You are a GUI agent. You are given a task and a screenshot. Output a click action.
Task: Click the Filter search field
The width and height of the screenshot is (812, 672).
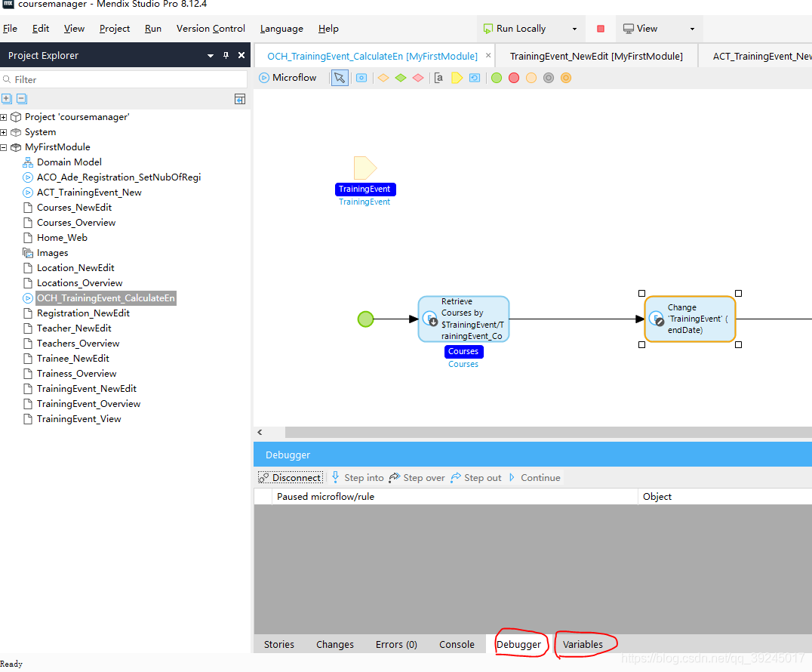[x=128, y=79]
